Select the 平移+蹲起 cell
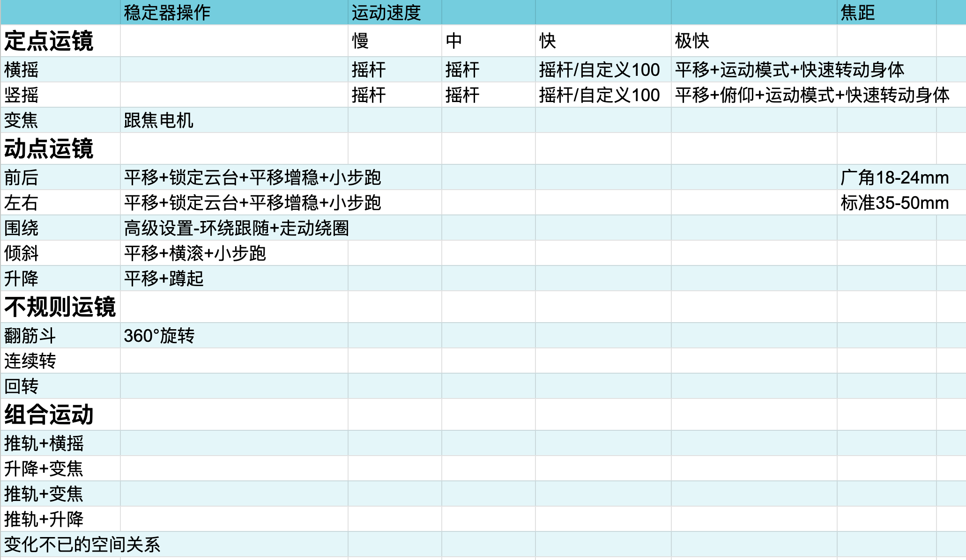This screenshot has width=966, height=560. [234, 279]
